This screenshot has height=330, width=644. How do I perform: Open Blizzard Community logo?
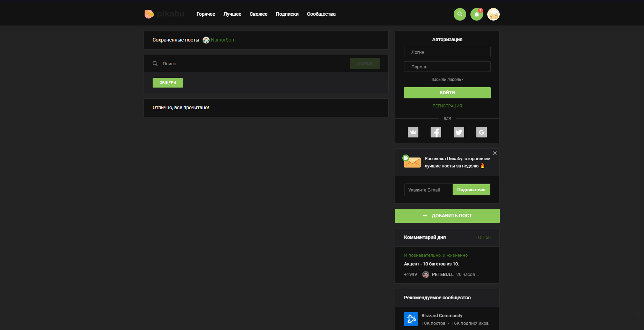pos(411,319)
